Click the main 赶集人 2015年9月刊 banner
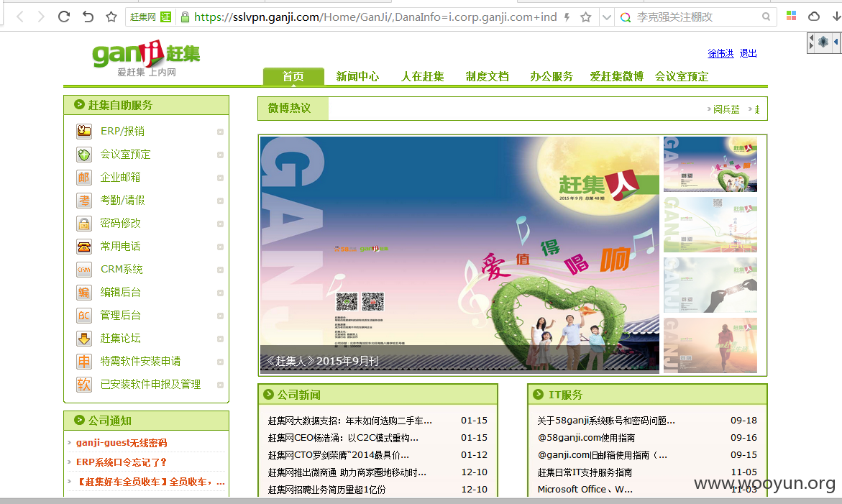This screenshot has width=842, height=504. click(x=459, y=255)
